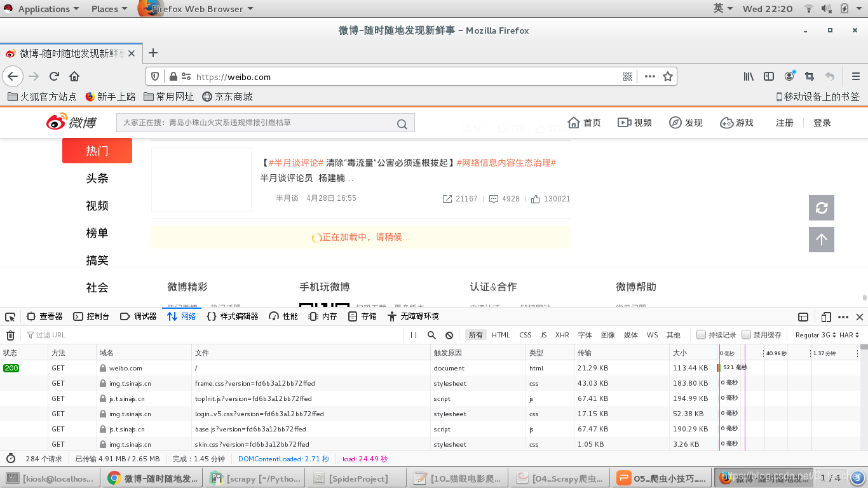Jump back to top of Weibo page

coord(822,240)
